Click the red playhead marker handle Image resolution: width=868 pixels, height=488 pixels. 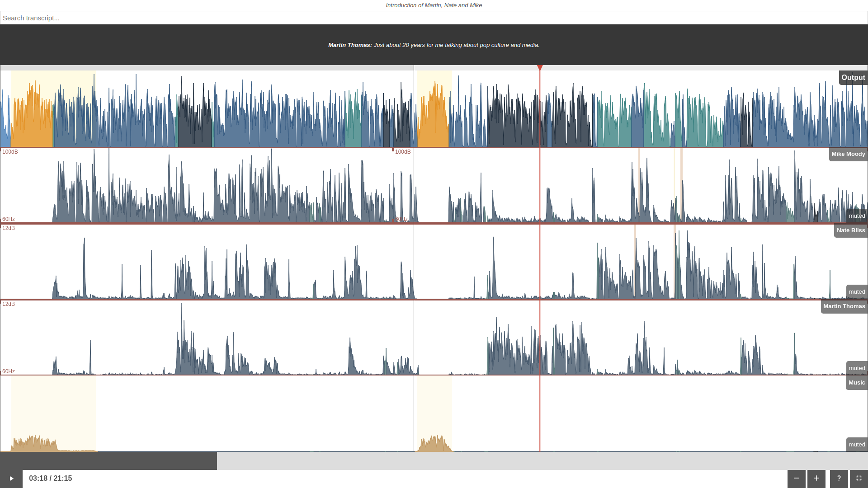coord(540,68)
